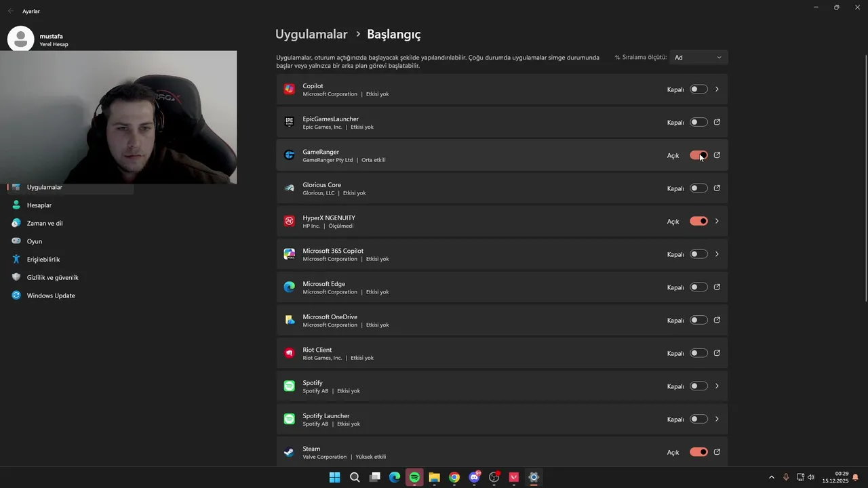The height and width of the screenshot is (488, 868).
Task: Click the Microsoft OneDrive app icon
Action: click(290, 320)
